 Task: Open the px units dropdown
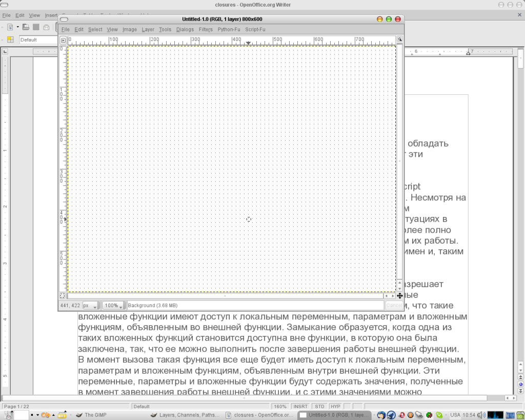pos(90,306)
